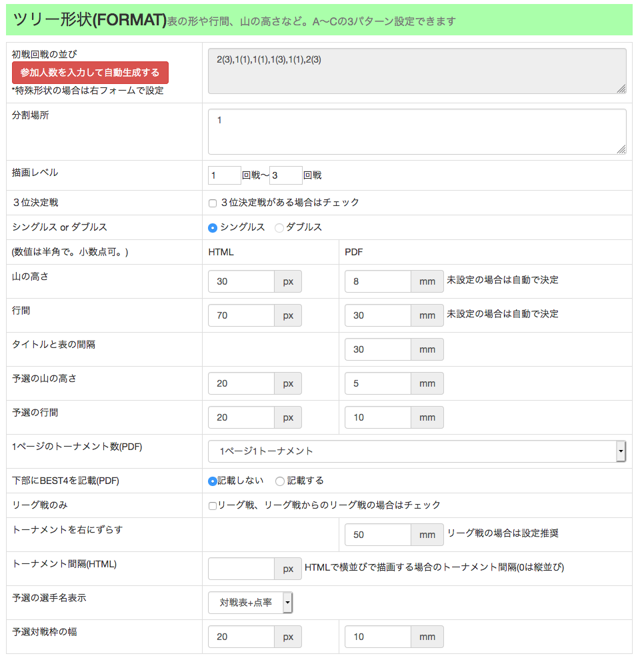The height and width of the screenshot is (662, 644).
Task: Click the リーグ戦の場合は設定推奨 note
Action: tap(503, 533)
